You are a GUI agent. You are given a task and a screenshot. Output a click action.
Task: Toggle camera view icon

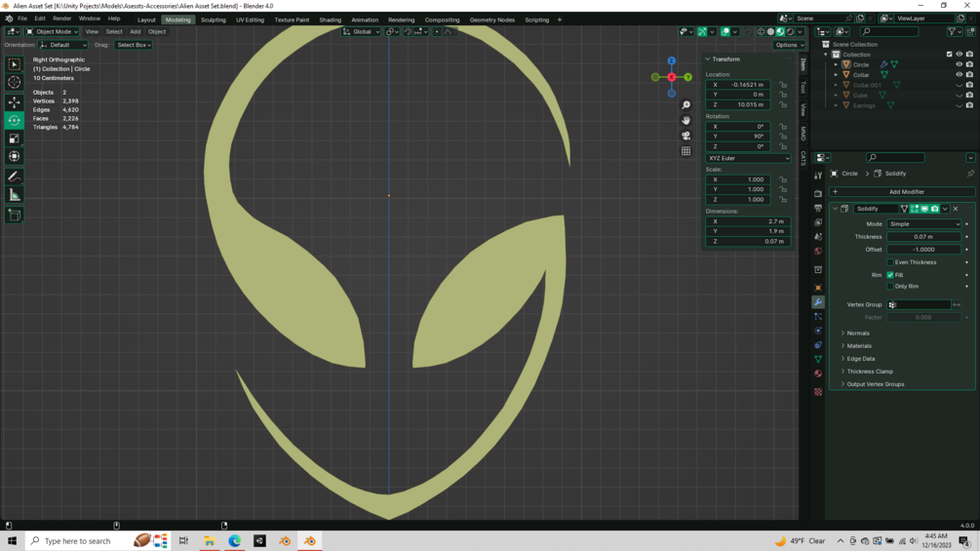coord(686,136)
